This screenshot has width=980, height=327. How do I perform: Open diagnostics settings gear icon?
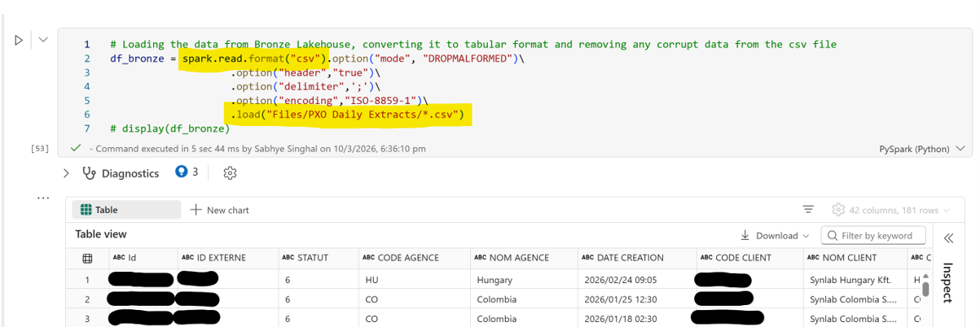click(230, 173)
